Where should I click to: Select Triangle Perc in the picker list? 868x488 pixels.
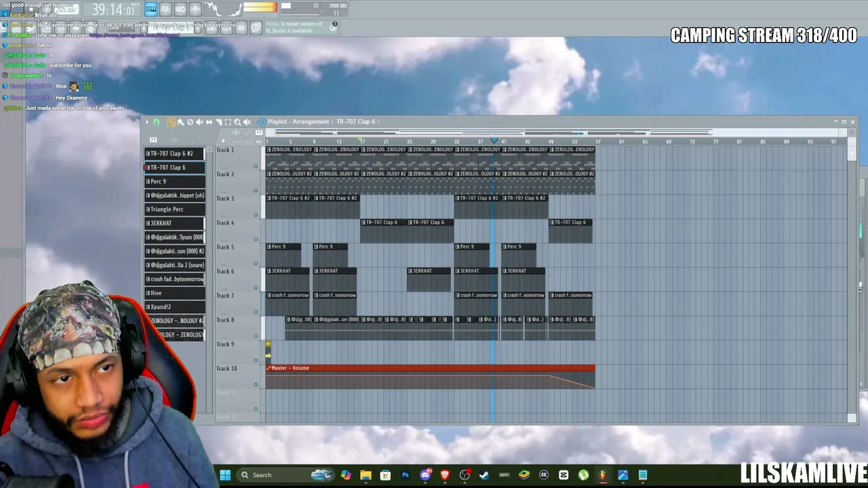[174, 209]
